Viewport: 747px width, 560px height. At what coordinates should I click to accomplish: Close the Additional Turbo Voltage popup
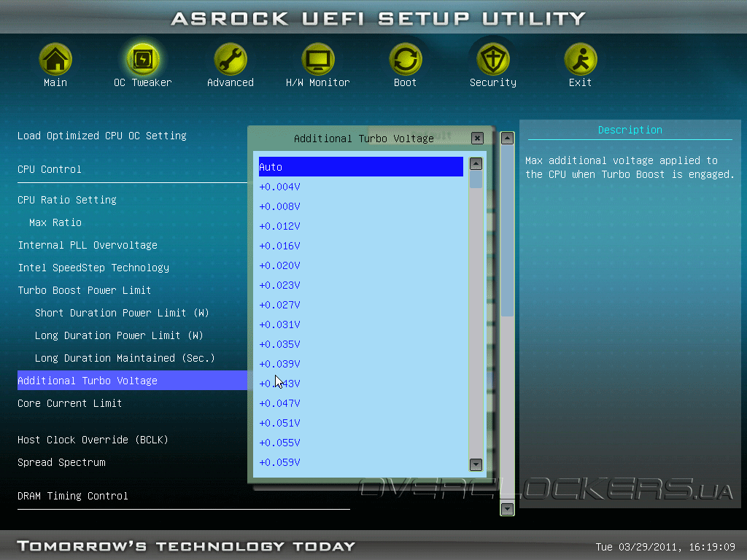click(x=477, y=138)
